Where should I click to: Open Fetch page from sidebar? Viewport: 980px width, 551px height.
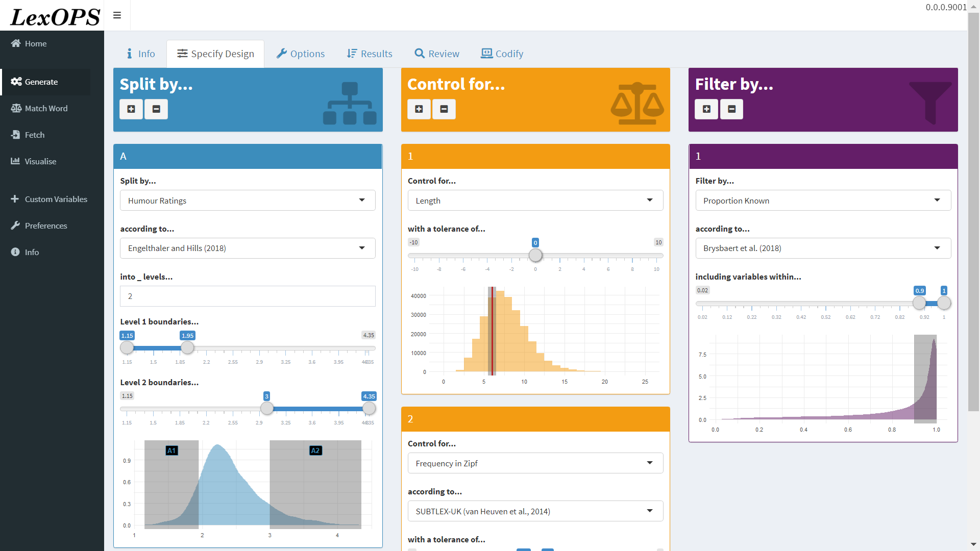pyautogui.click(x=34, y=135)
